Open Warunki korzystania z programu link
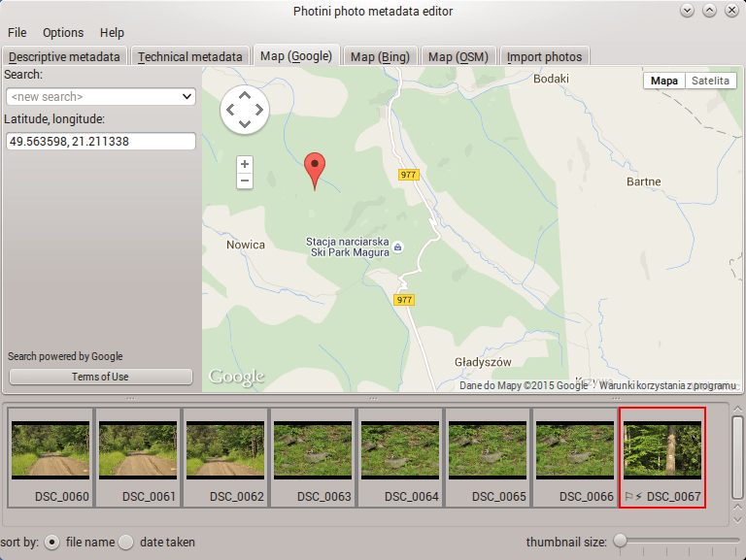 point(667,385)
